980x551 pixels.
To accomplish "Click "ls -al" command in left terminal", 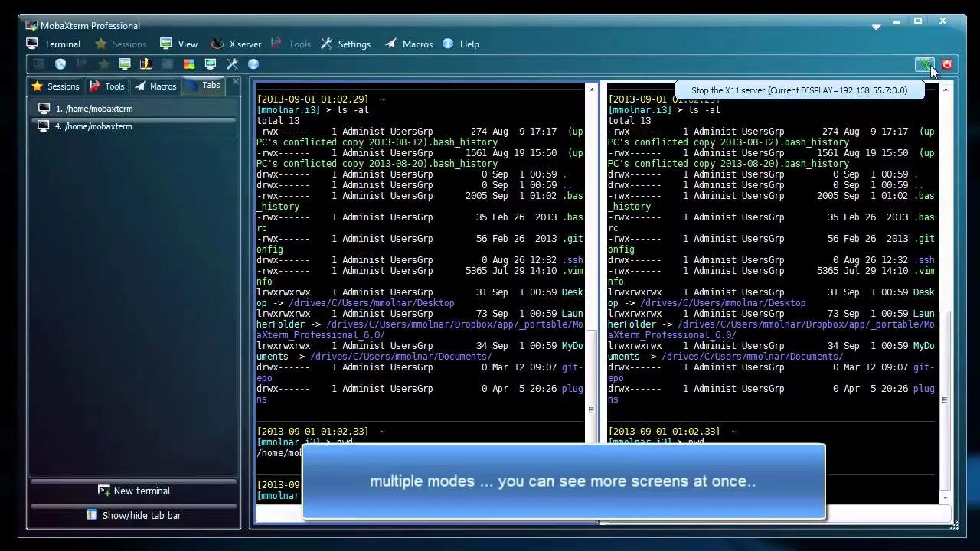I will pos(353,109).
